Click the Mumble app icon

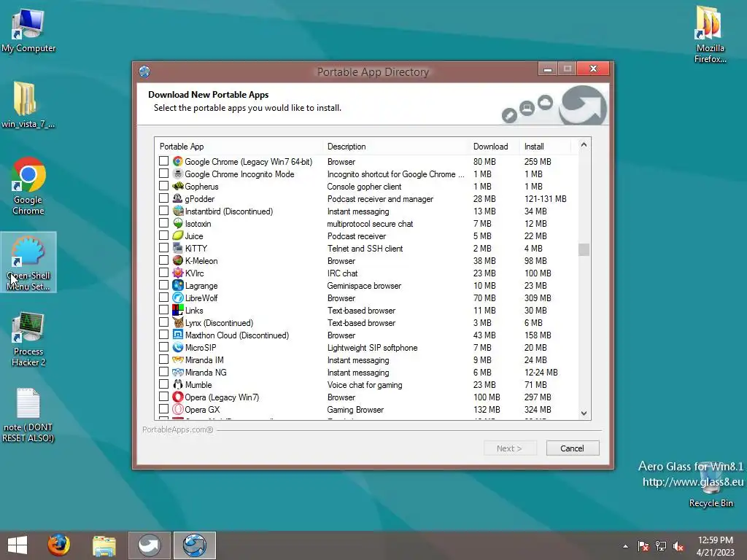(178, 384)
